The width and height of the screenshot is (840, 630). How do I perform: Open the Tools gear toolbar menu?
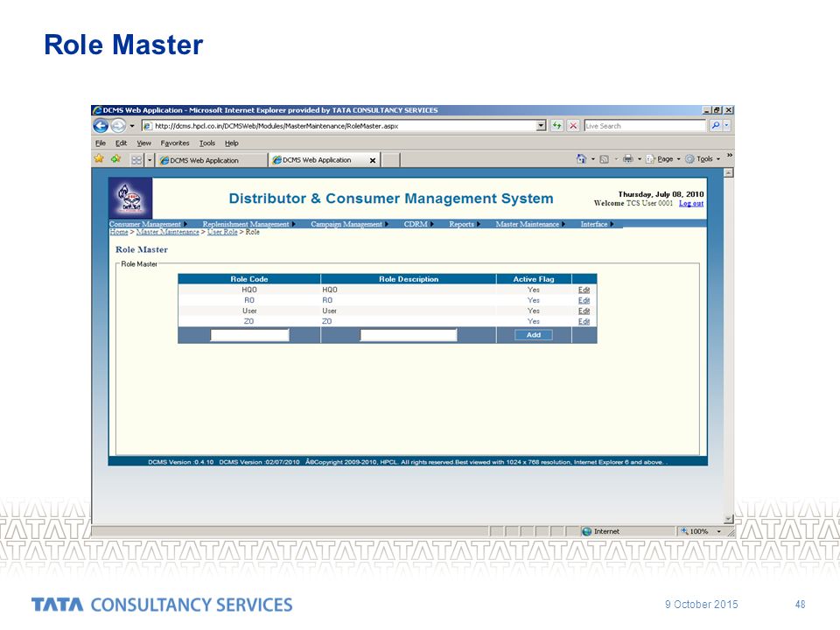tap(703, 159)
